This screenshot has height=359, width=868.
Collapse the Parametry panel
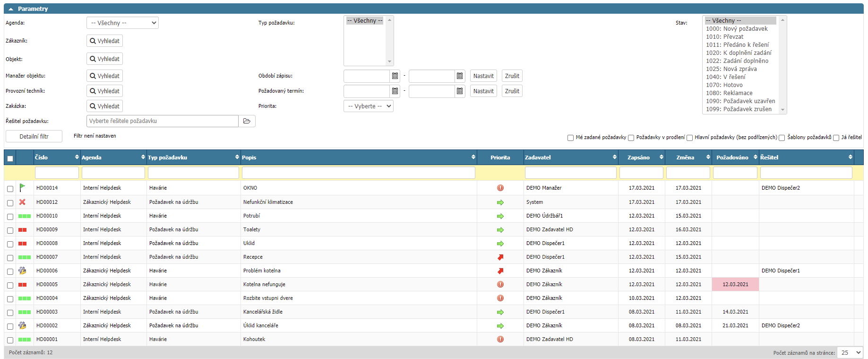coord(11,9)
